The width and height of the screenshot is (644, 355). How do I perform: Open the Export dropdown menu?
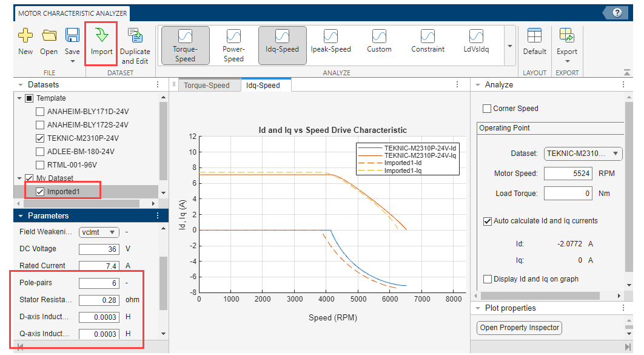[567, 60]
